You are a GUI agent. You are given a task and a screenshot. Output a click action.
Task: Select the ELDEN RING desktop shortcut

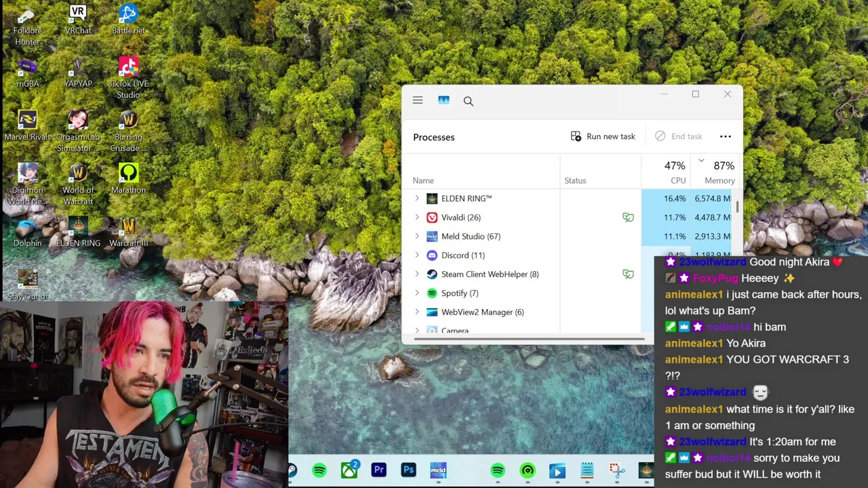click(x=78, y=232)
